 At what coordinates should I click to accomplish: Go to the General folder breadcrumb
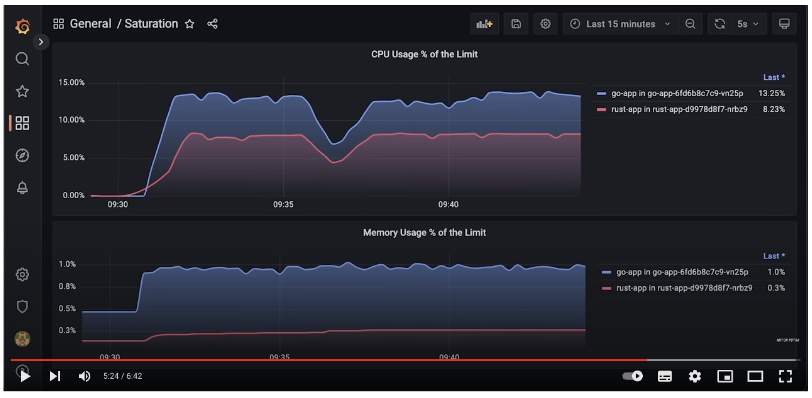pyautogui.click(x=91, y=24)
